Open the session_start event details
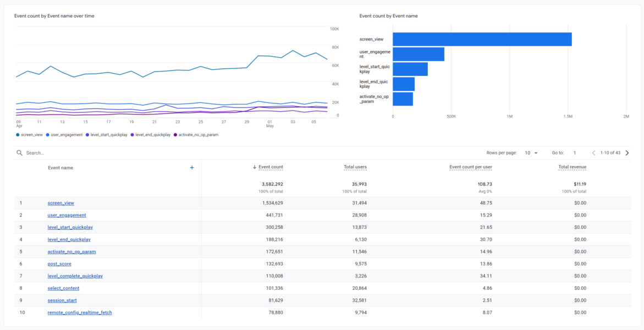644x330 pixels. [x=62, y=300]
